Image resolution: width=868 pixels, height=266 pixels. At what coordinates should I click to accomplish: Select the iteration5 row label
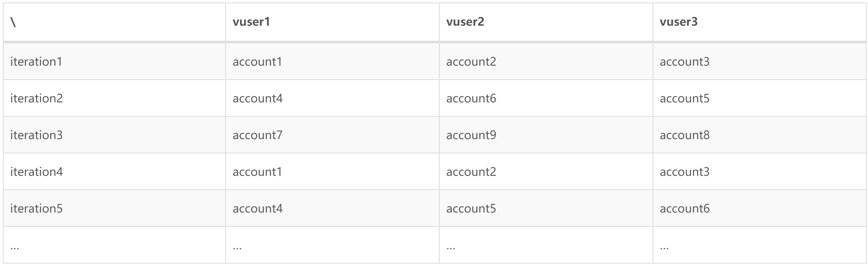(x=36, y=208)
